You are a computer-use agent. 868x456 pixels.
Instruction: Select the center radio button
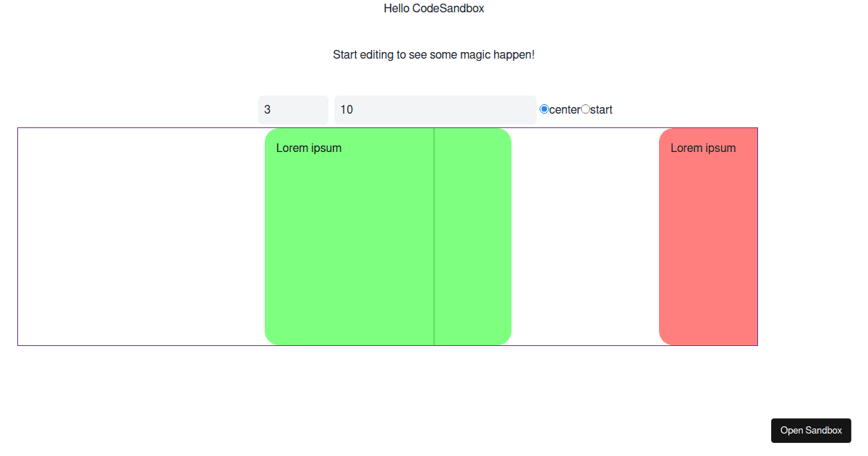pos(544,109)
